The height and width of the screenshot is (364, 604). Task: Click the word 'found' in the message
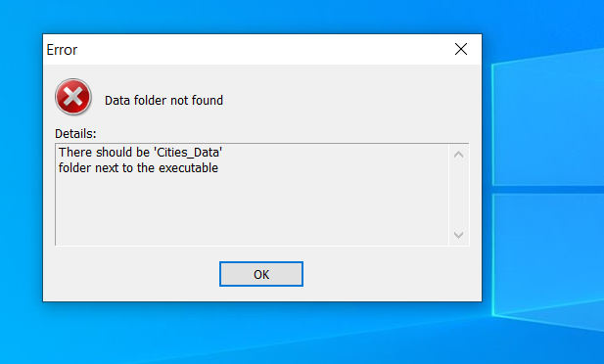pos(208,101)
